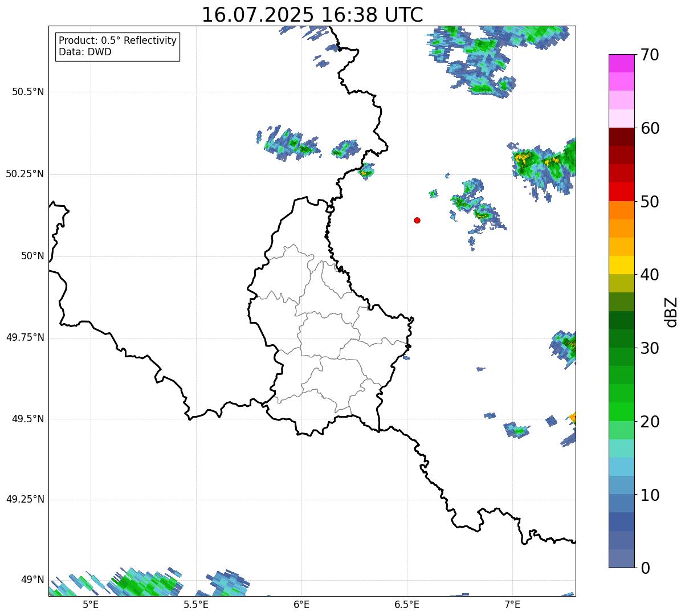Click the yellow colorbar segment above 40

click(x=622, y=265)
